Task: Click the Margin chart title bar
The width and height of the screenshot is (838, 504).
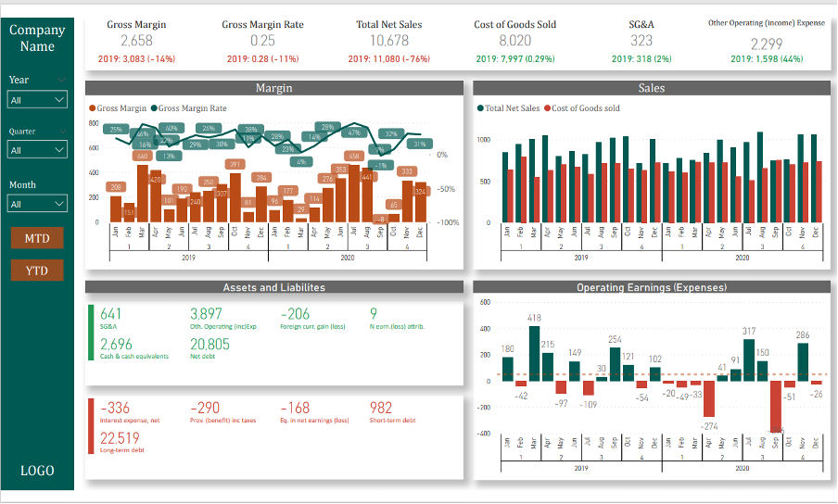Action: point(273,88)
